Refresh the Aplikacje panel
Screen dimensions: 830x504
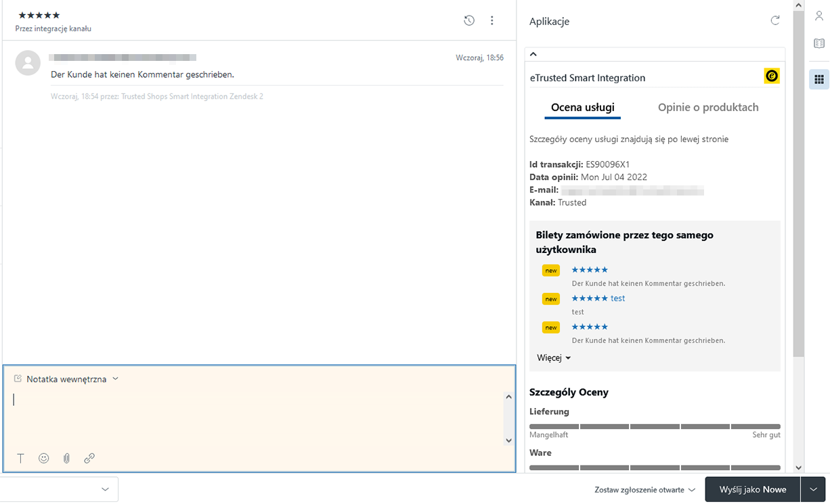point(775,21)
